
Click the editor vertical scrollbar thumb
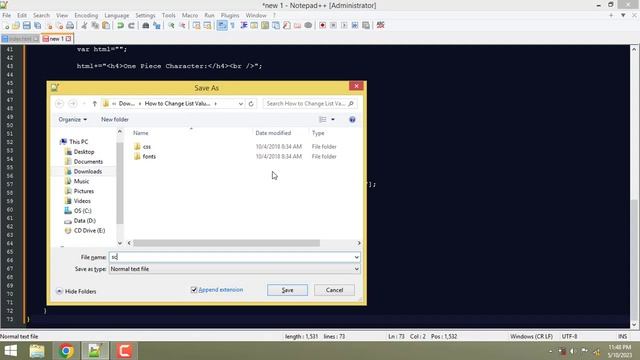(634, 259)
